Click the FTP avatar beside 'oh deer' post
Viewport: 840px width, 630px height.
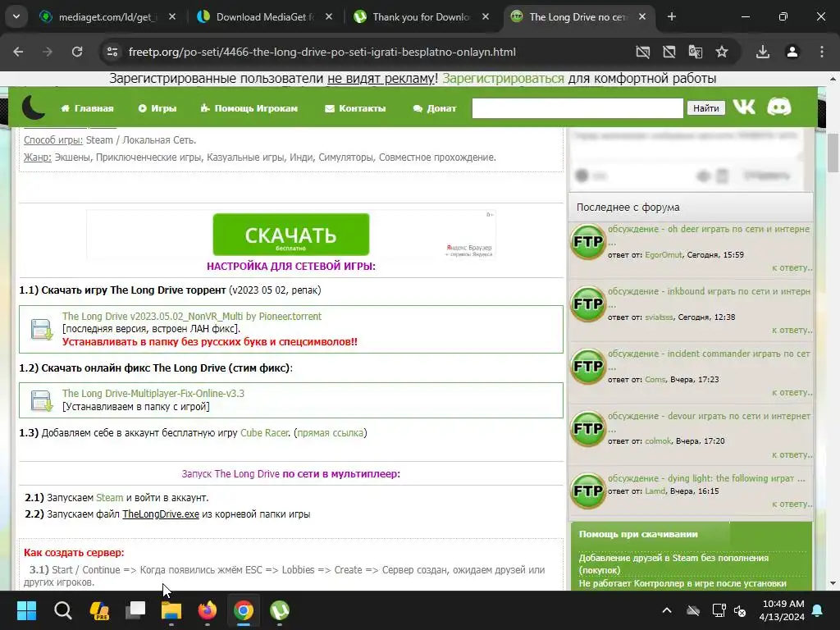pos(587,242)
